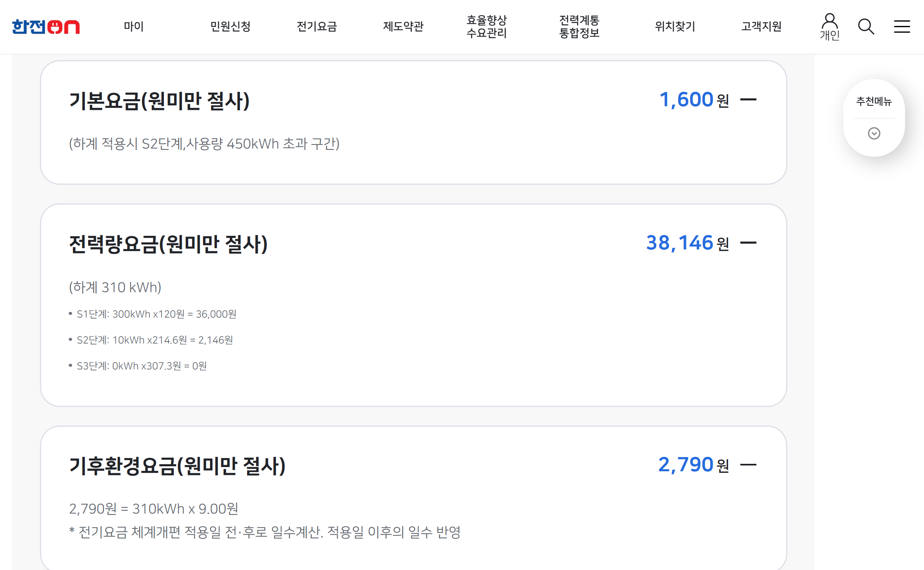Image resolution: width=924 pixels, height=570 pixels.
Task: Open the 제도약관 menu
Action: (404, 26)
